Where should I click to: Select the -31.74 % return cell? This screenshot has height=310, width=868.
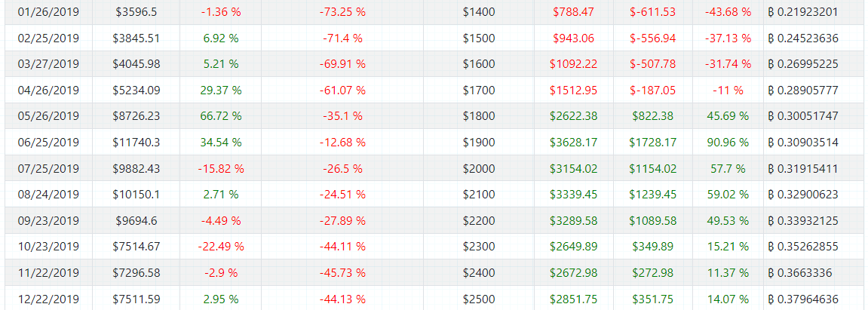pyautogui.click(x=728, y=64)
